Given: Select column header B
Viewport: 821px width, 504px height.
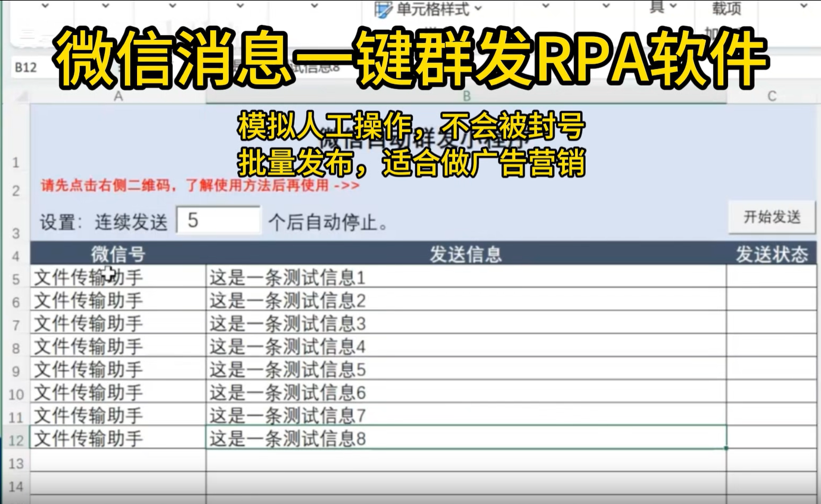Looking at the screenshot, I should click(x=467, y=95).
